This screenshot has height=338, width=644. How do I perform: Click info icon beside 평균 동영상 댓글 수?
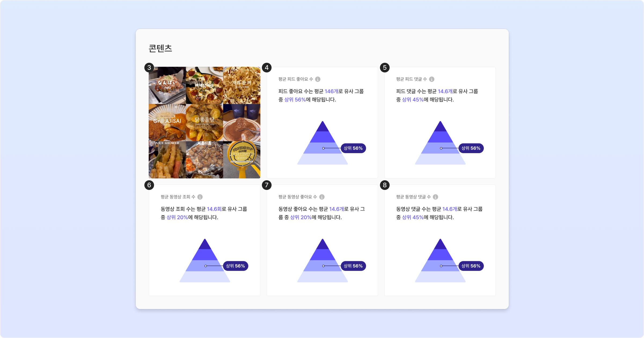[x=436, y=197]
